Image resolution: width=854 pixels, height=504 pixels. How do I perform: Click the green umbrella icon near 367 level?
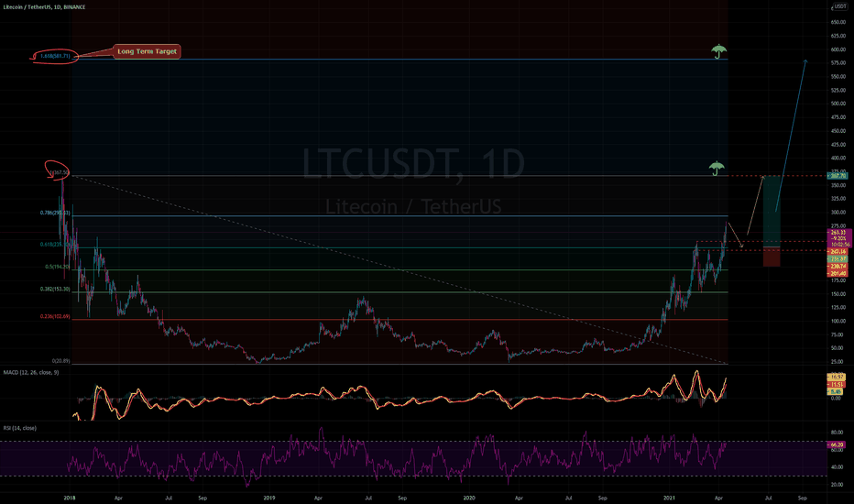click(717, 169)
